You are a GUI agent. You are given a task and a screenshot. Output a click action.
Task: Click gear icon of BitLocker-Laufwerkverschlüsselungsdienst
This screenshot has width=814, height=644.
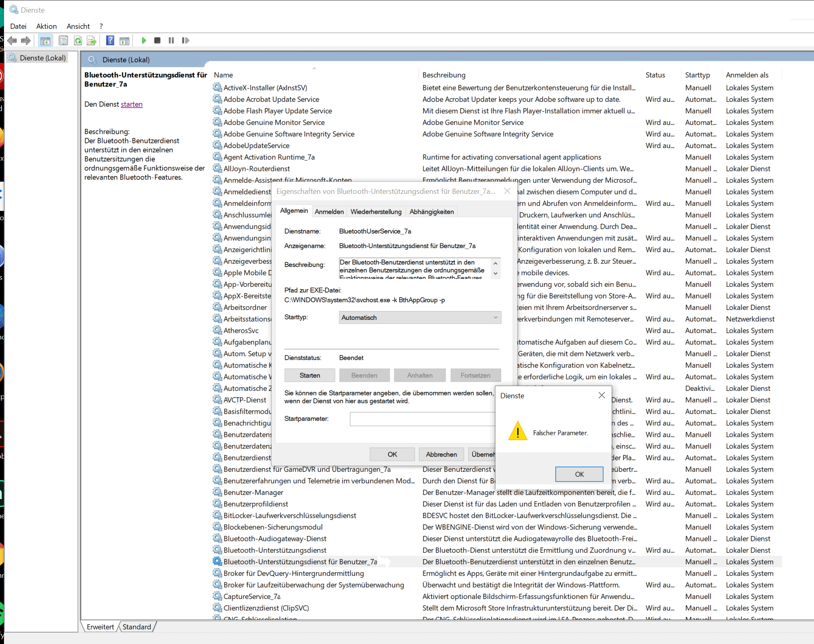point(217,515)
